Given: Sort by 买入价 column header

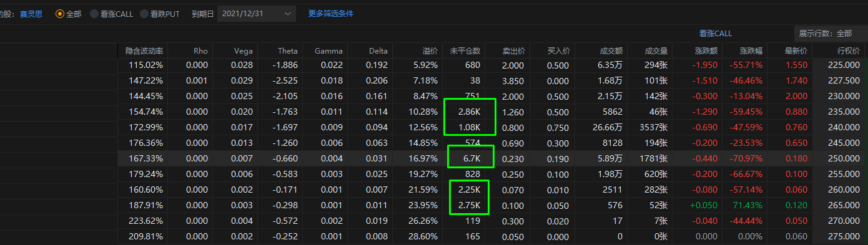Looking at the screenshot, I should [558, 50].
